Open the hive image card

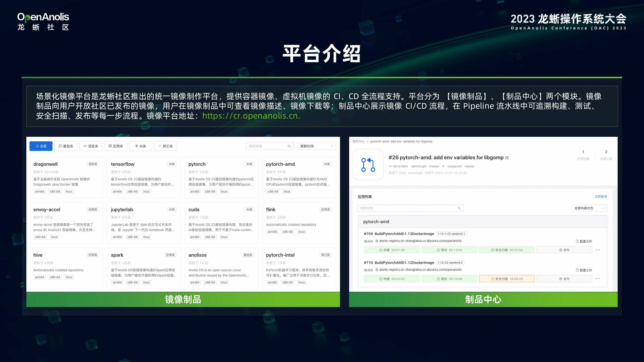[66, 268]
